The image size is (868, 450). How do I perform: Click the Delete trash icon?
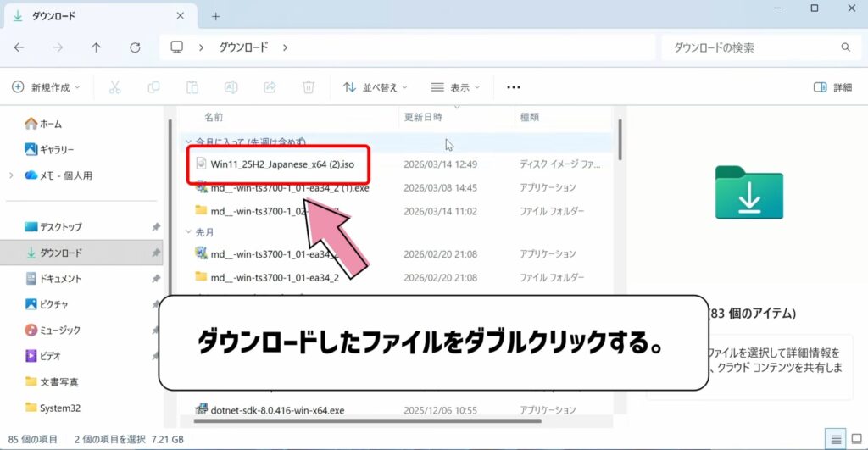pos(309,87)
